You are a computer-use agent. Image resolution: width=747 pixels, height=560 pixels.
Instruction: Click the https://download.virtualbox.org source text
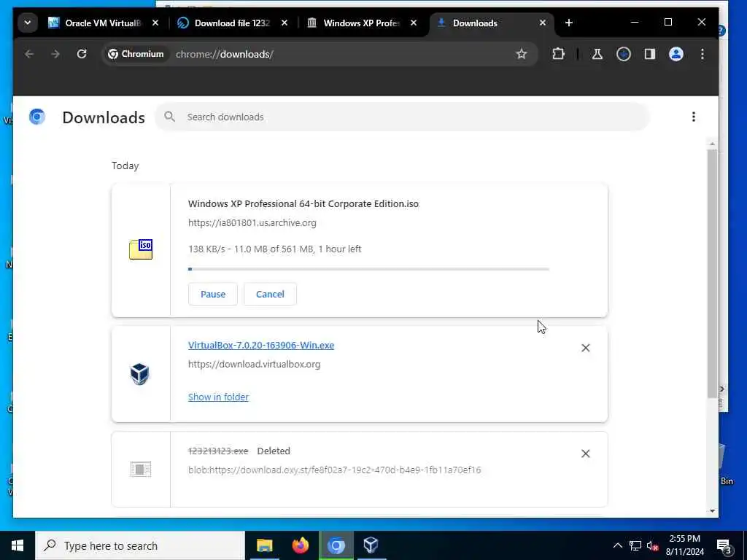point(255,365)
